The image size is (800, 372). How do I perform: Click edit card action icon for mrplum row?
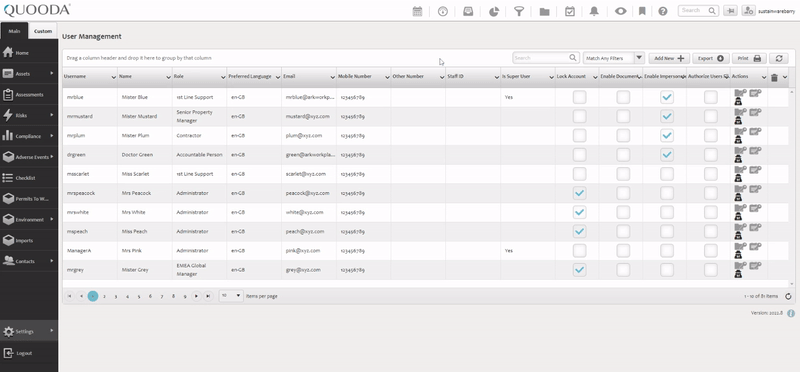click(x=755, y=131)
